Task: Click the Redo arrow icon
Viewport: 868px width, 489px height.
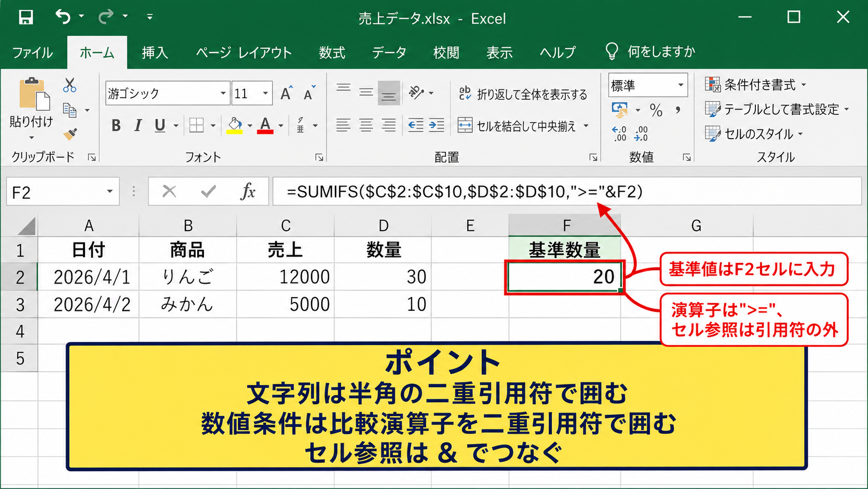Action: tap(106, 17)
